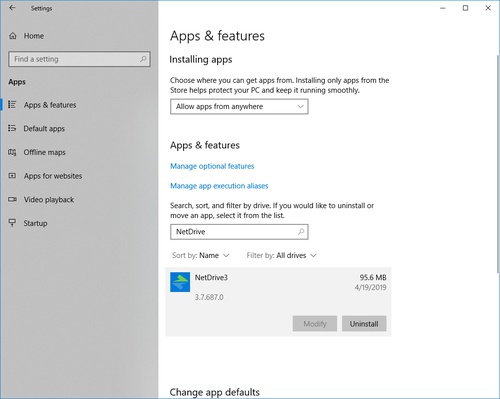
Task: Click the Apps for websites icon
Action: (12, 176)
